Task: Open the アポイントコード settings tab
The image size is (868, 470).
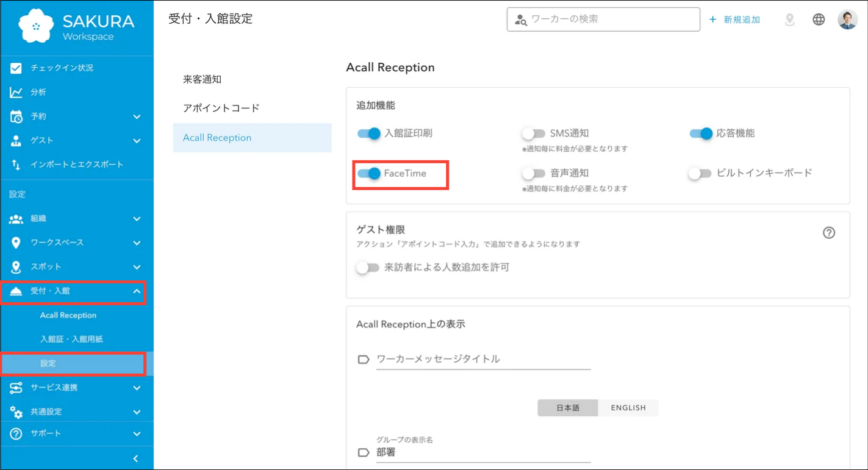Action: (253, 108)
